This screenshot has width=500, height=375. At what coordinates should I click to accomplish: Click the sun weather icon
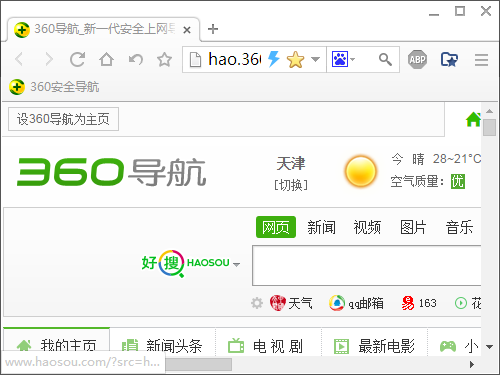click(x=360, y=171)
